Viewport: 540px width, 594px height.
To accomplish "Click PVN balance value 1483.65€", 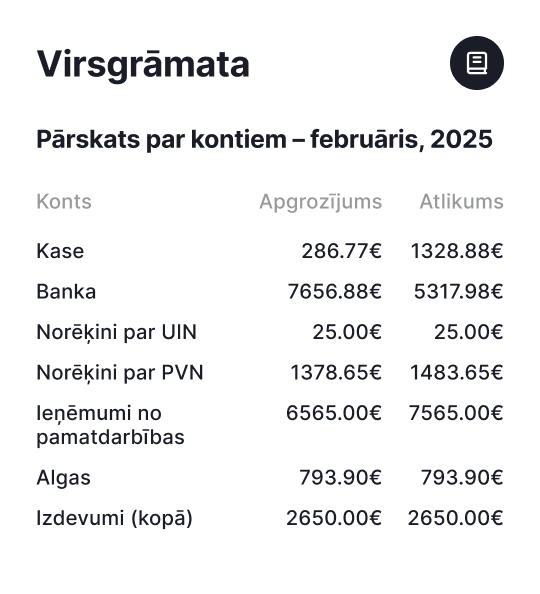I will (x=457, y=372).
